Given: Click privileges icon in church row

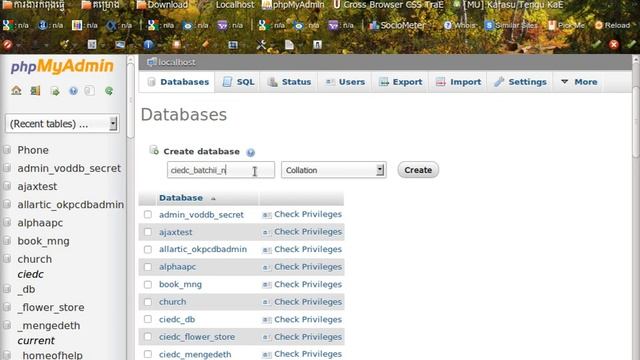Looking at the screenshot, I should tap(267, 302).
